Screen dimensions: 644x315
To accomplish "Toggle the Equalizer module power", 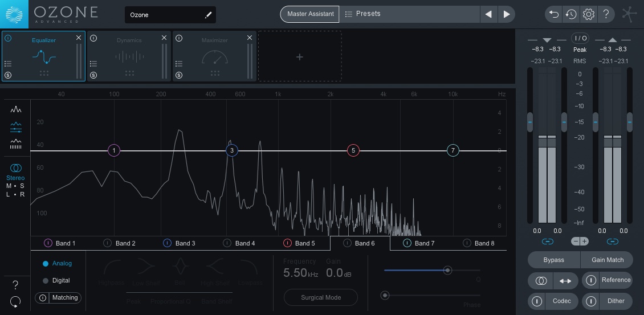I will pos(8,38).
